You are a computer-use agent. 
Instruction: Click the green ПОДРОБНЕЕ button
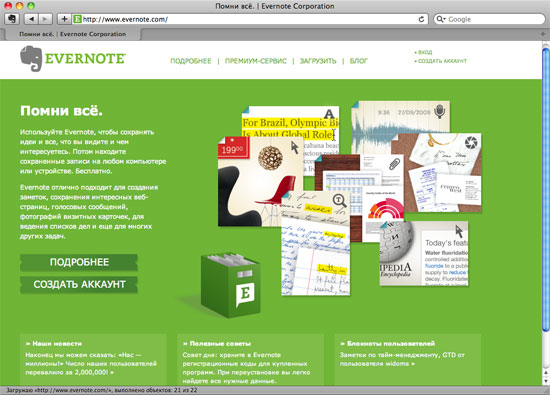(x=79, y=262)
